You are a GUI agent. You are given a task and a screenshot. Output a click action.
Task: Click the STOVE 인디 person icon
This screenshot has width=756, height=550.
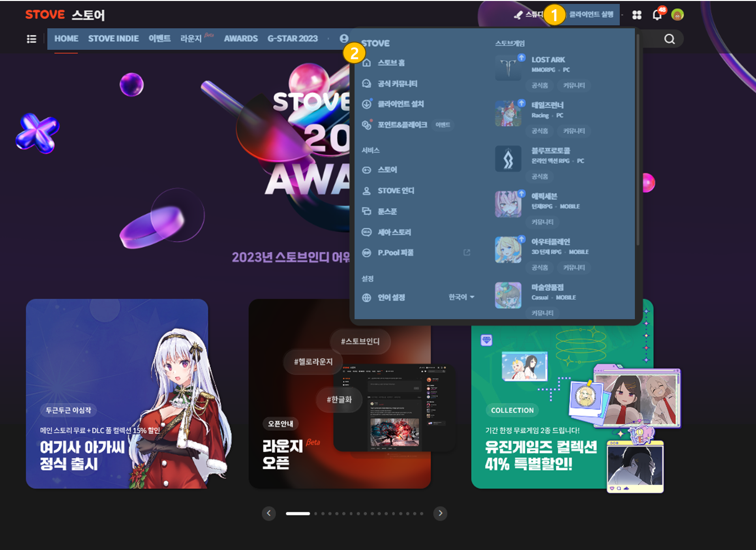[x=367, y=191]
